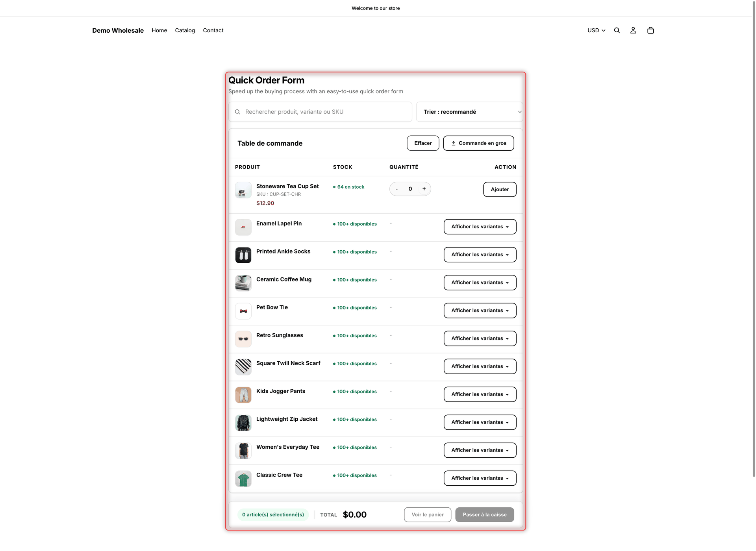
Task: Expand variants for Ceramic Coffee Mug
Action: 480,283
